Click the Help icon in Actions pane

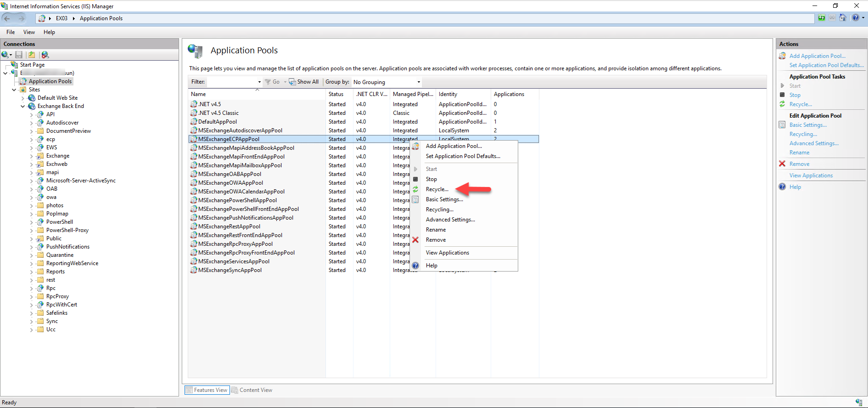click(x=782, y=187)
